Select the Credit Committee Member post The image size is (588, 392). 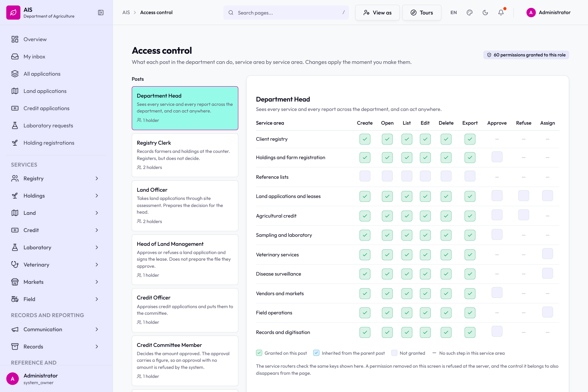[185, 361]
